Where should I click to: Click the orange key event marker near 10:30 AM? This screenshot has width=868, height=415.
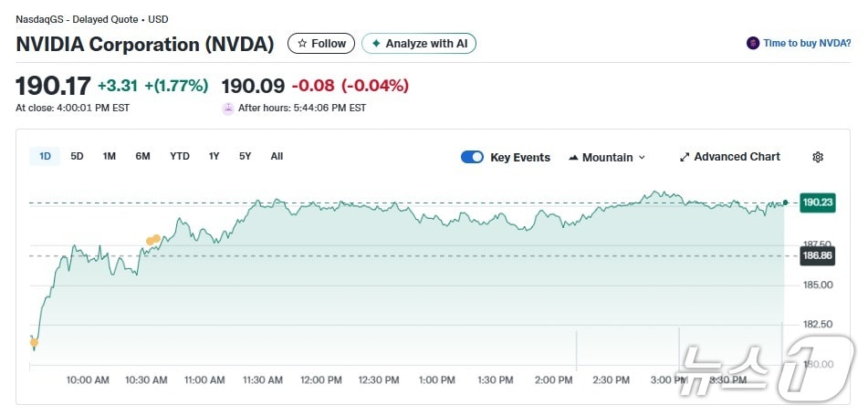pyautogui.click(x=153, y=240)
